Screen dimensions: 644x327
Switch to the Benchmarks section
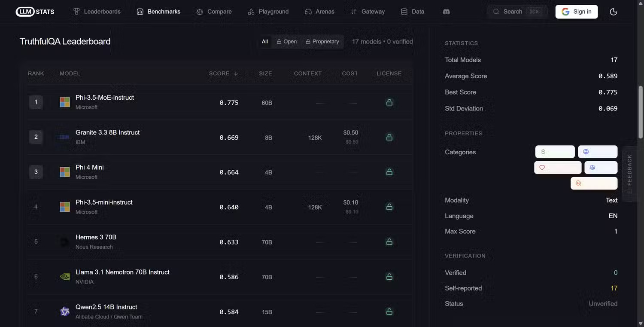(159, 12)
